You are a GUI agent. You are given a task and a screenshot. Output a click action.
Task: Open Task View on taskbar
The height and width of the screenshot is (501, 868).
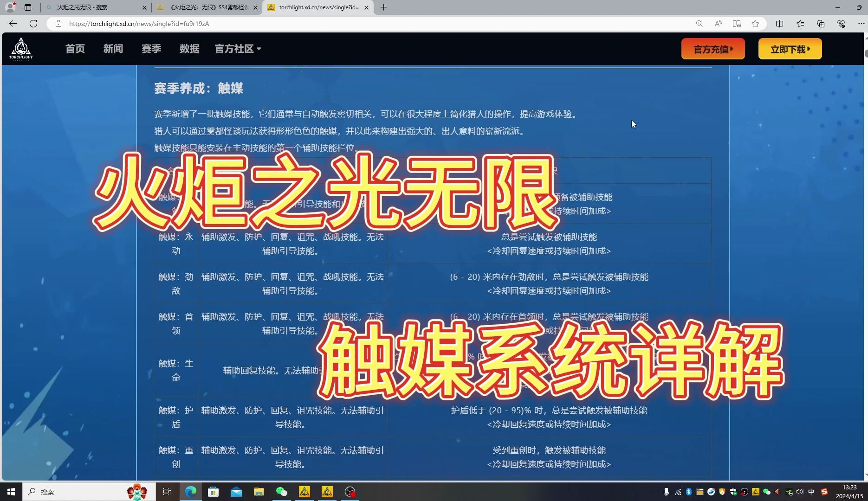point(167,492)
